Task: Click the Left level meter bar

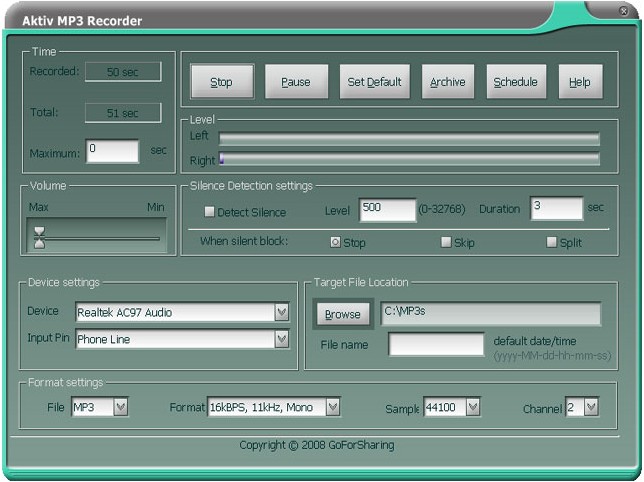Action: click(x=409, y=139)
